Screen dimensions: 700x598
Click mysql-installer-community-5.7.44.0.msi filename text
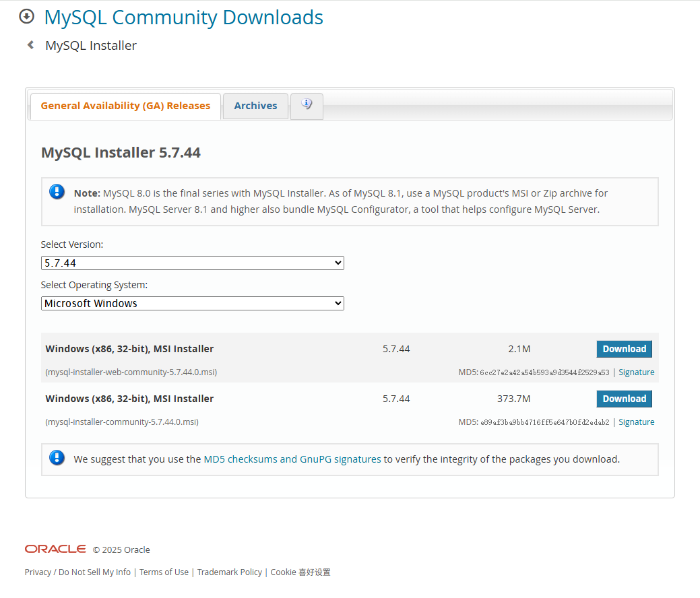(122, 422)
